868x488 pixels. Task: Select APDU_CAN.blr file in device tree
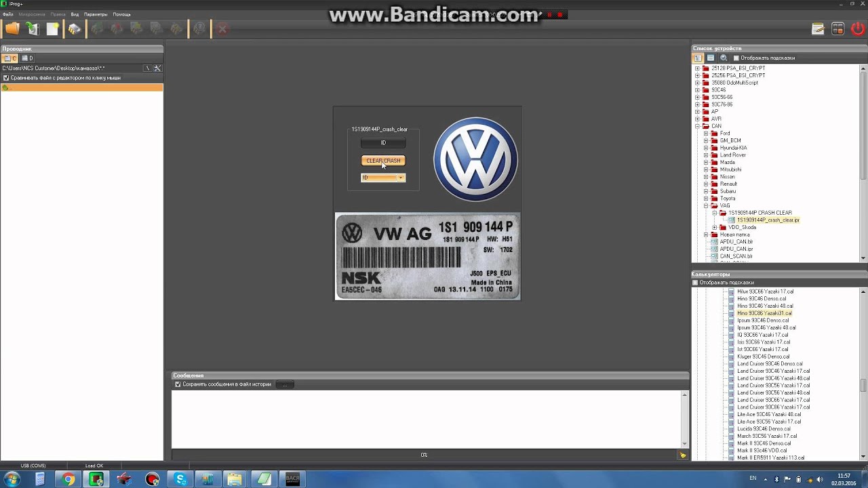(x=736, y=241)
